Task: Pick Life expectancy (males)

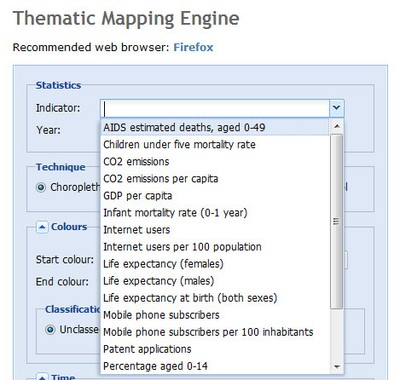Action: coord(215,281)
